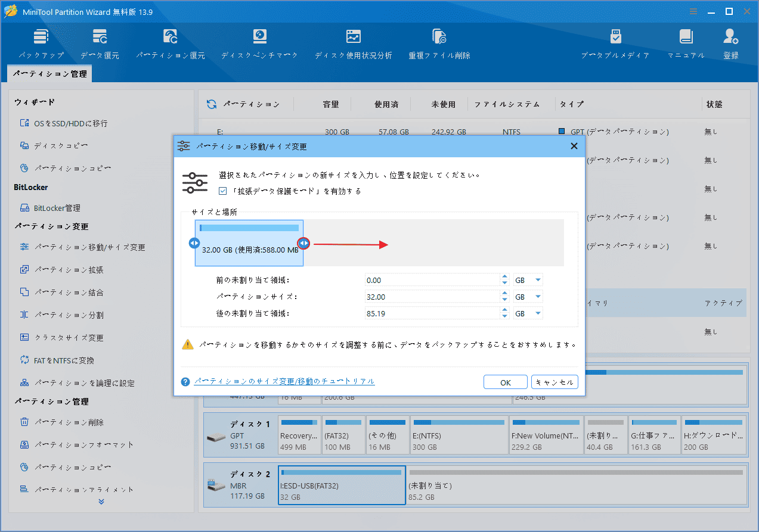Click the 32.00 GB partition block in dialog

[x=249, y=243]
